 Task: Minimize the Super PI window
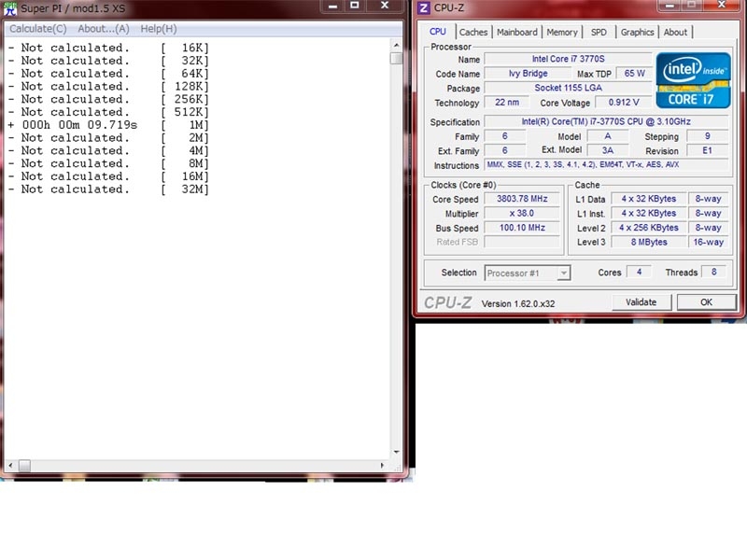pos(332,6)
